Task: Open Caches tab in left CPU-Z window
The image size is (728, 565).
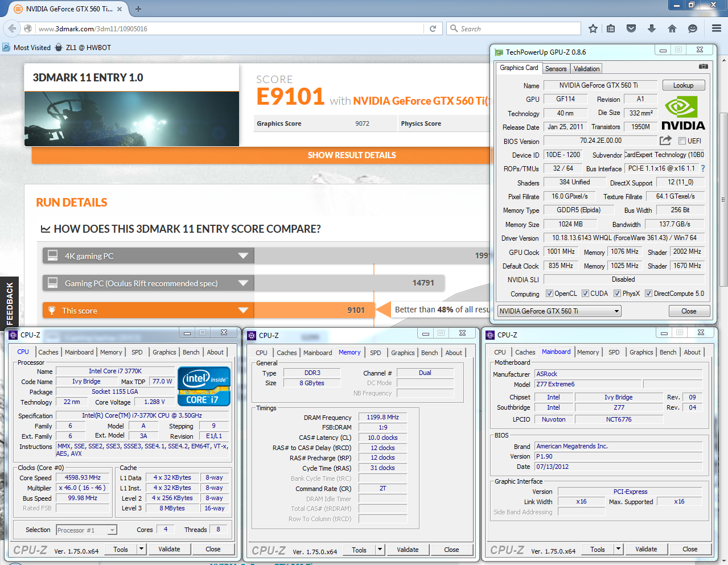Action: coord(48,352)
